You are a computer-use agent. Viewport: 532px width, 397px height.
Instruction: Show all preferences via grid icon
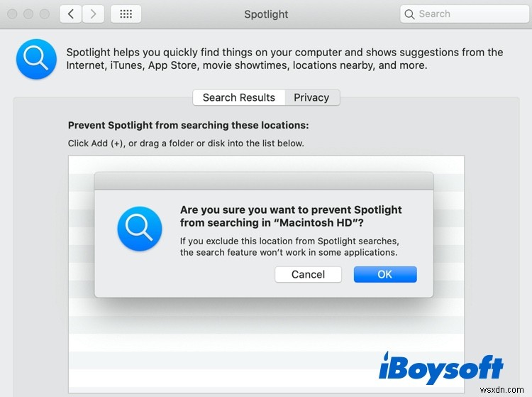click(x=126, y=14)
